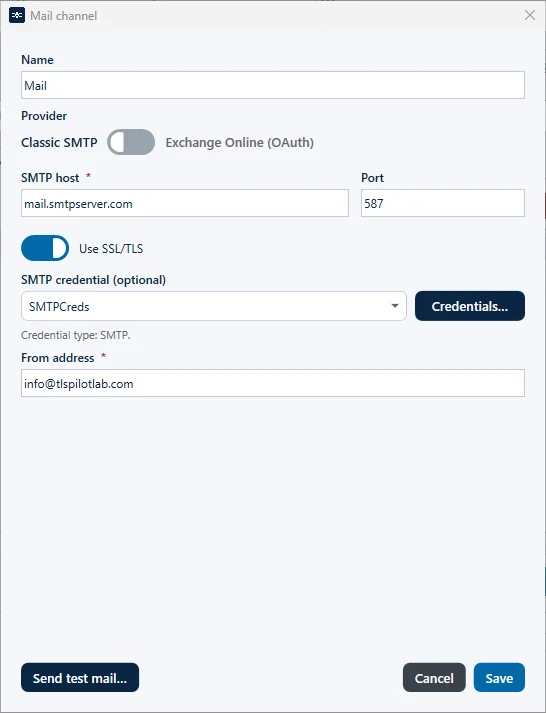
Task: Click Send test mail... button
Action: click(x=80, y=678)
